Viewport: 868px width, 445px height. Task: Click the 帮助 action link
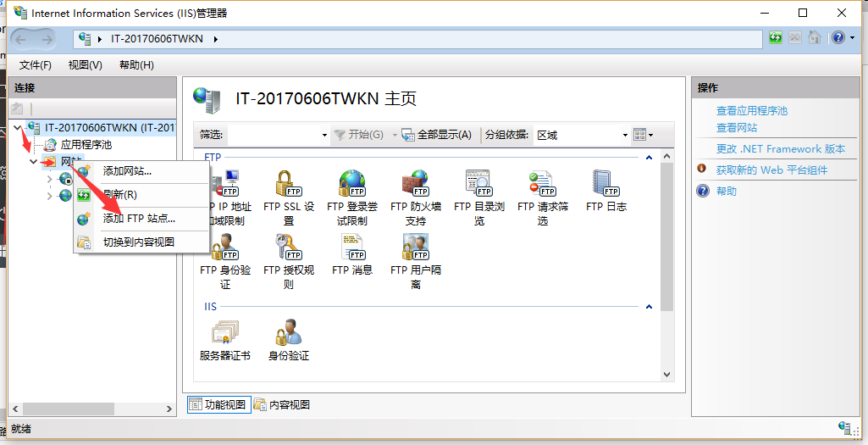pos(727,192)
